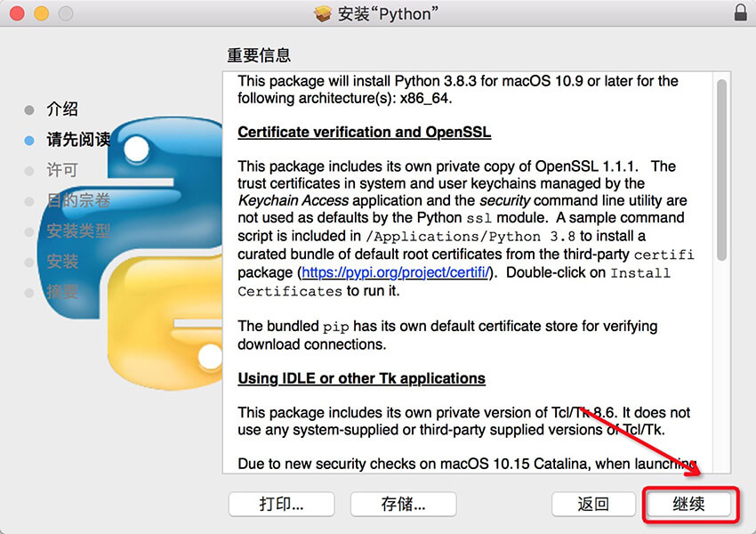Click the 存储... (Save) button
This screenshot has height=534, width=756.
point(403,504)
